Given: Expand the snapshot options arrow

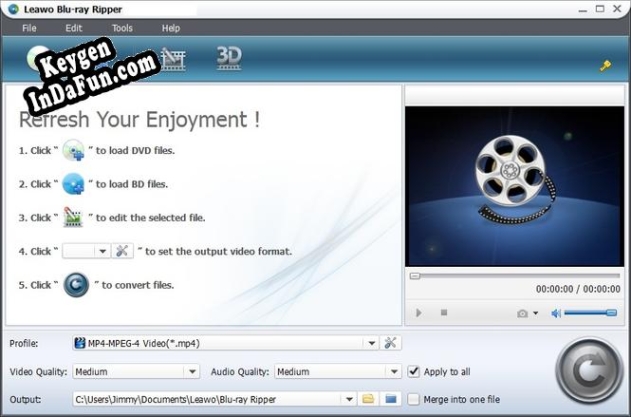Looking at the screenshot, I should pos(536,313).
